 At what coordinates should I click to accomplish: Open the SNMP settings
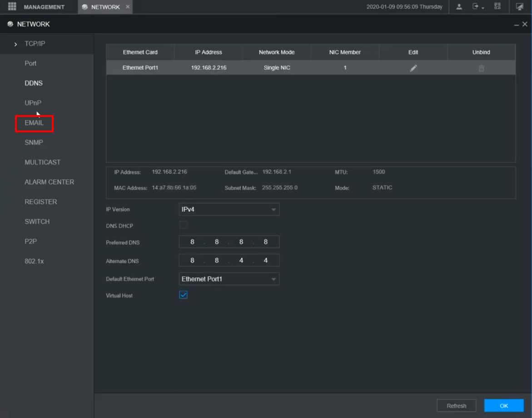click(x=34, y=142)
